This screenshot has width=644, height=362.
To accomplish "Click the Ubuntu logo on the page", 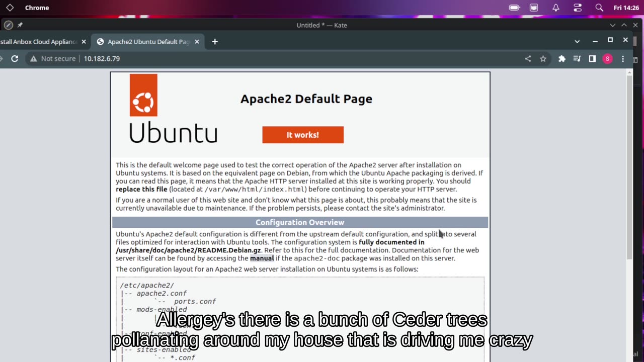I will pyautogui.click(x=173, y=109).
